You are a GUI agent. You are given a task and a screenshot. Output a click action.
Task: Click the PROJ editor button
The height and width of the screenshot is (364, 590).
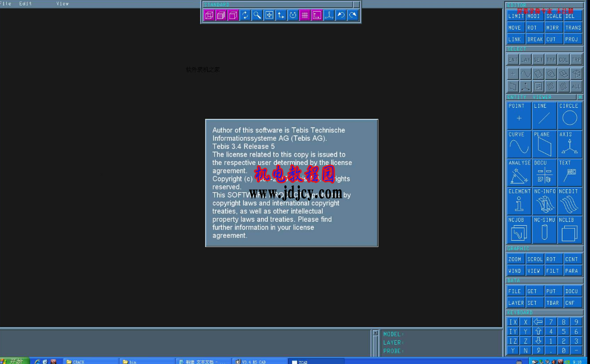[x=573, y=39]
